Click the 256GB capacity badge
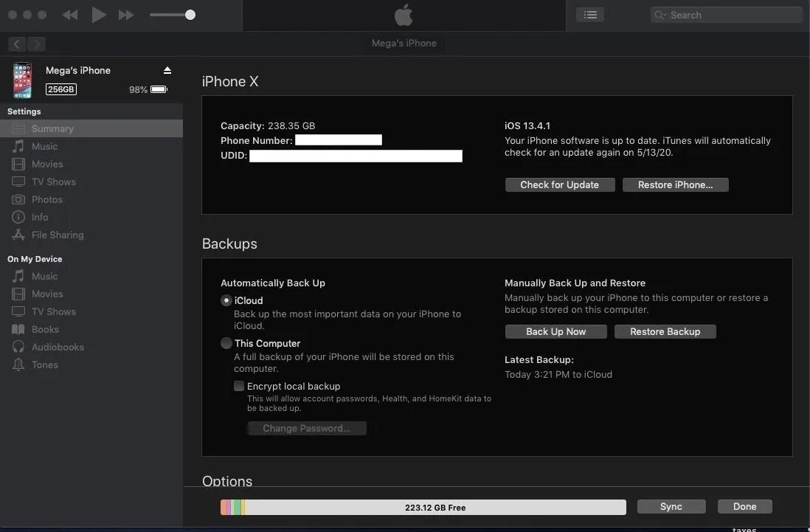This screenshot has height=532, width=810. click(x=61, y=89)
